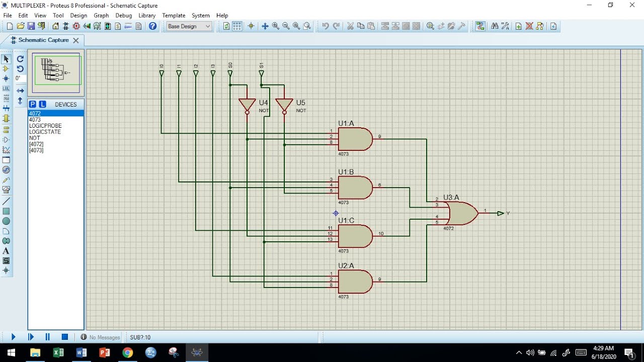Screen dimensions: 644x362
Task: Select NOT in the devices list
Action: point(55,138)
